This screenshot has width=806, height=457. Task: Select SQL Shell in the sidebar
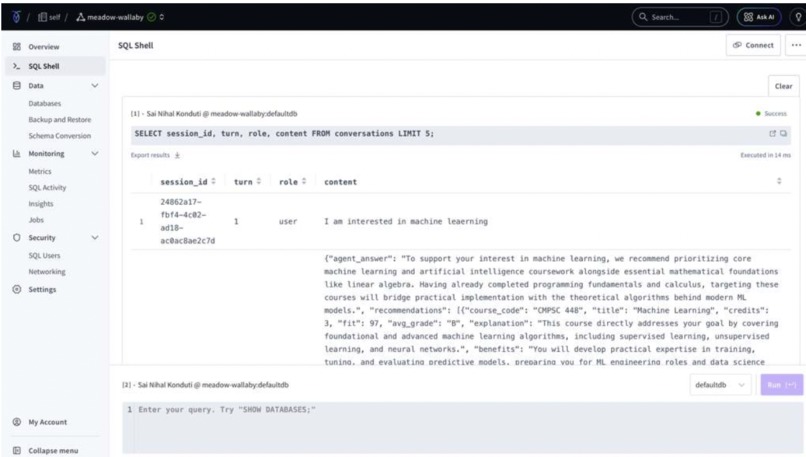[55, 66]
